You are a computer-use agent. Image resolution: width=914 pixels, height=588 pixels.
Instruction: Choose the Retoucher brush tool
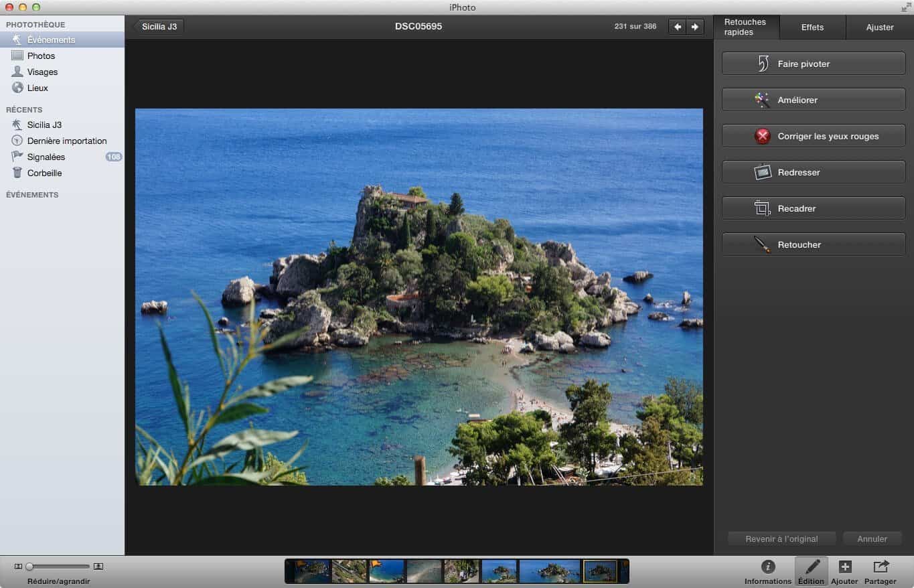click(x=813, y=244)
